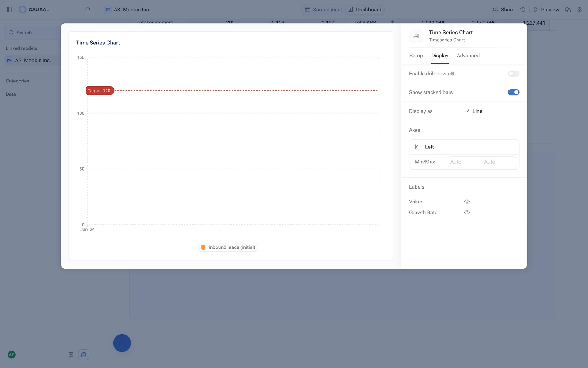
Task: Open settings gear icon
Action: coord(579,10)
